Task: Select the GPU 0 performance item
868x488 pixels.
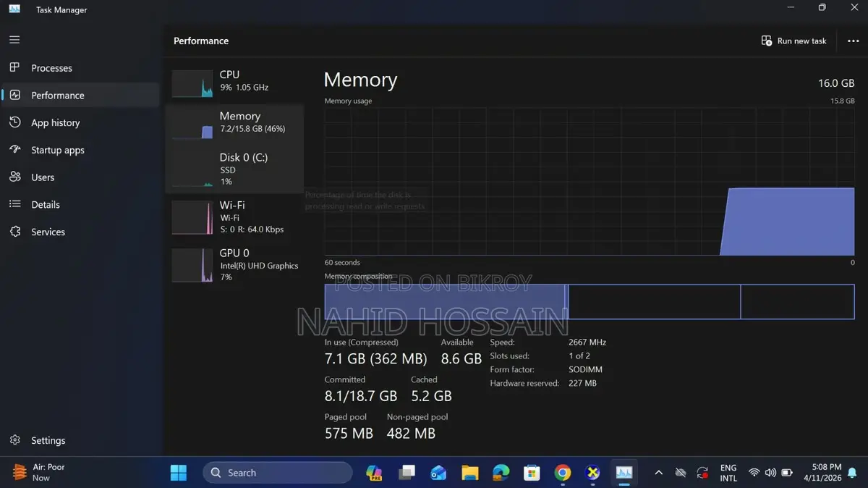Action: click(234, 265)
